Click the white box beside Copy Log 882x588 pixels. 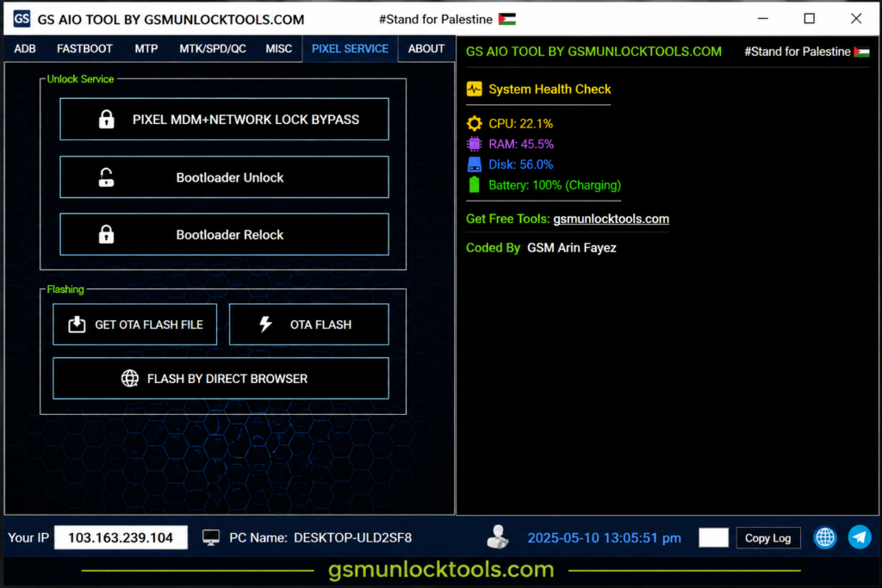tap(713, 537)
